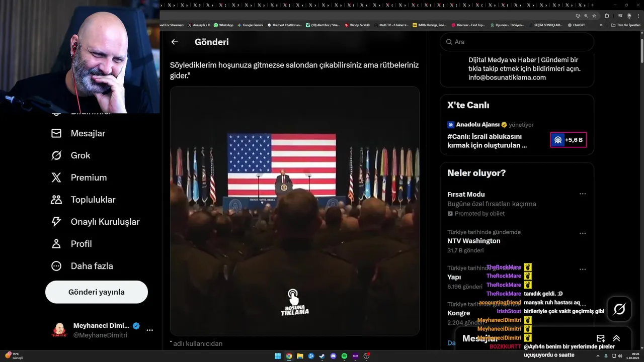This screenshot has width=644, height=362.
Task: Click the Gönderi yayınla button
Action: 97,292
